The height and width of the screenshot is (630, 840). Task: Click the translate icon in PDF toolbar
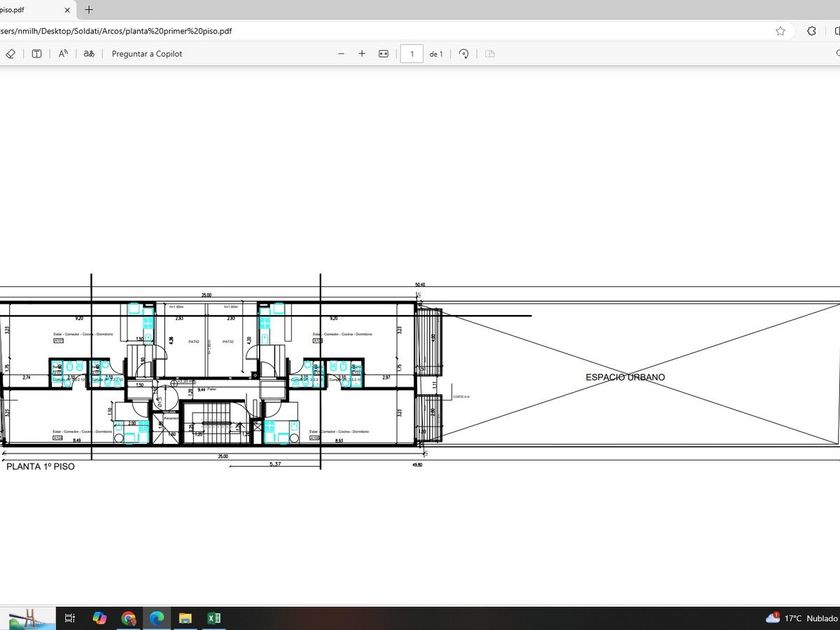(x=89, y=54)
